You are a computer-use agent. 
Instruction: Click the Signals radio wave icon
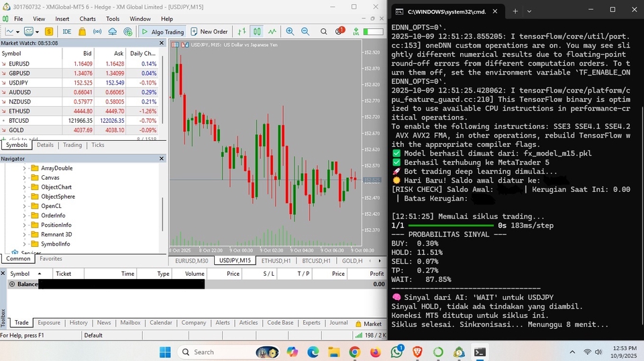point(97,32)
